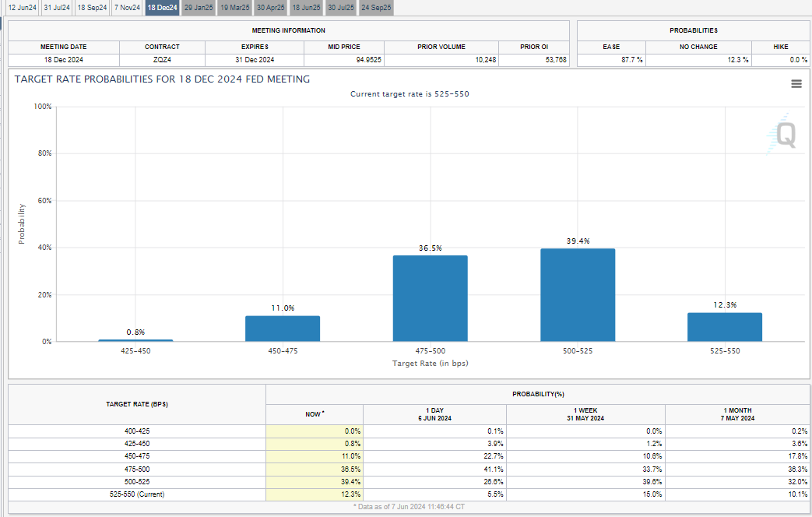Select the 18 Dec24 meeting tab

[x=162, y=8]
